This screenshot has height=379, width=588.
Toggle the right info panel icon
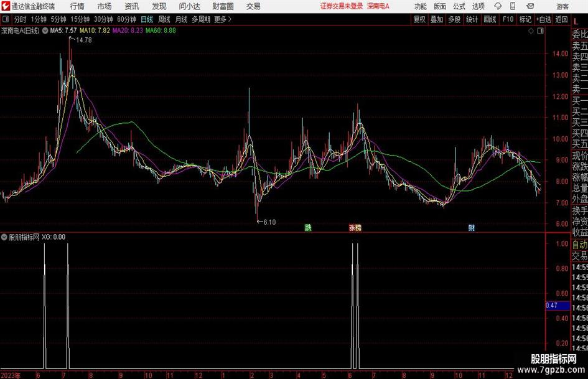click(x=540, y=31)
